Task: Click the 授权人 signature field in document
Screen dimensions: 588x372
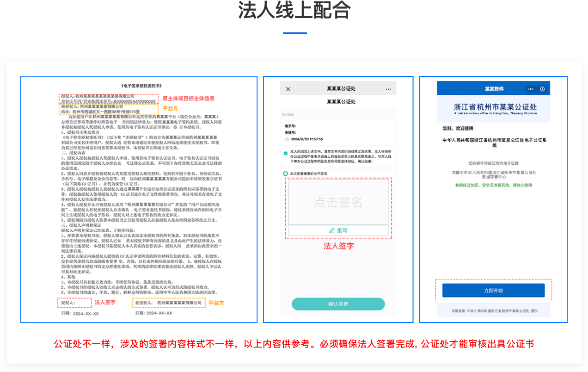Action: click(x=75, y=303)
